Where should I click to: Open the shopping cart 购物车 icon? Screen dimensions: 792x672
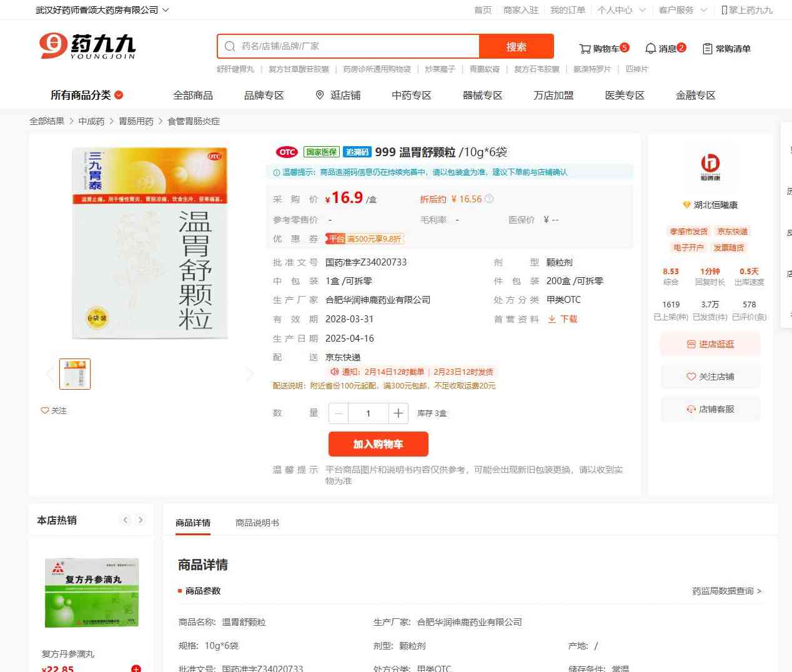585,49
